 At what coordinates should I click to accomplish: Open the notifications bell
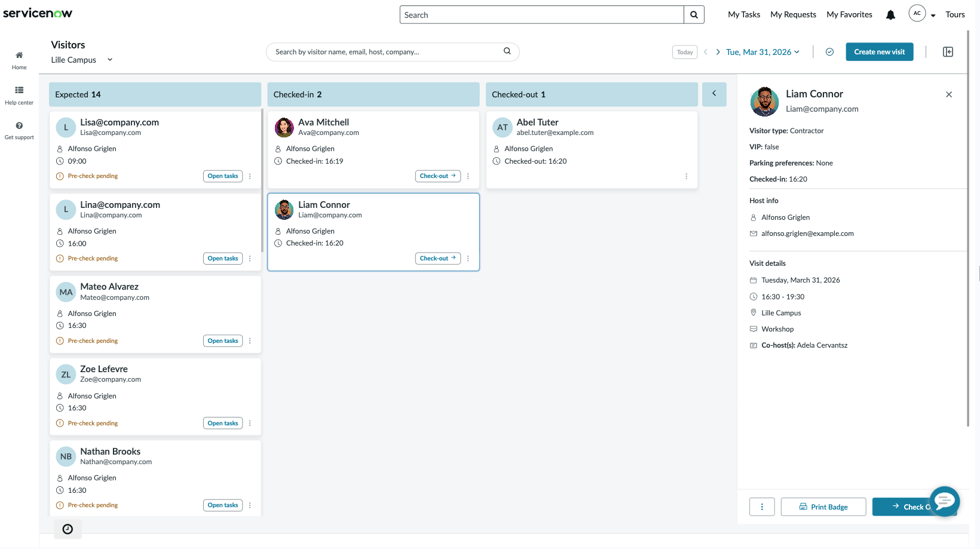(x=890, y=15)
